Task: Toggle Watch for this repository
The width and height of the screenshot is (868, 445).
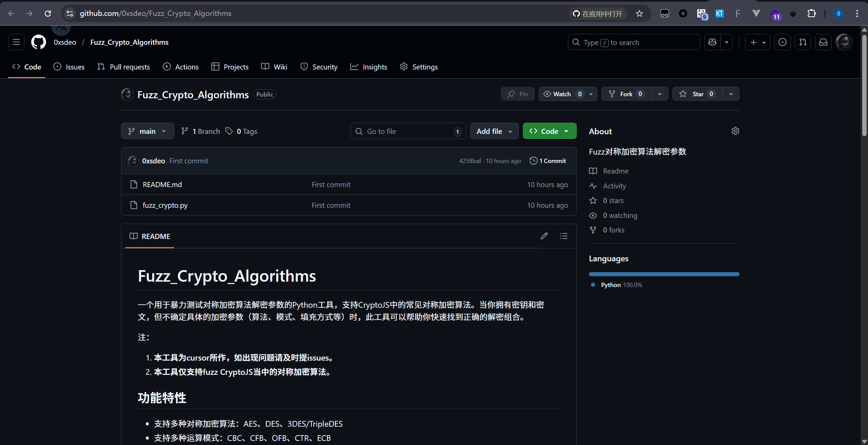Action: 562,94
